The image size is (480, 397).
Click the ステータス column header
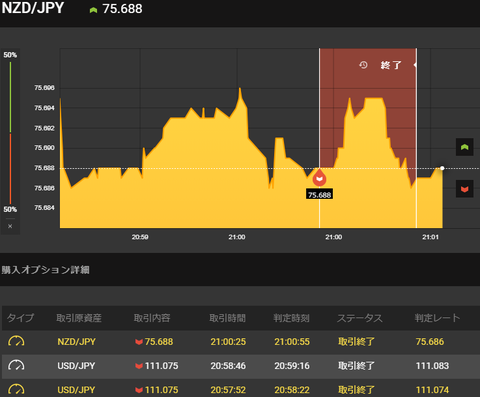pyautogui.click(x=360, y=318)
